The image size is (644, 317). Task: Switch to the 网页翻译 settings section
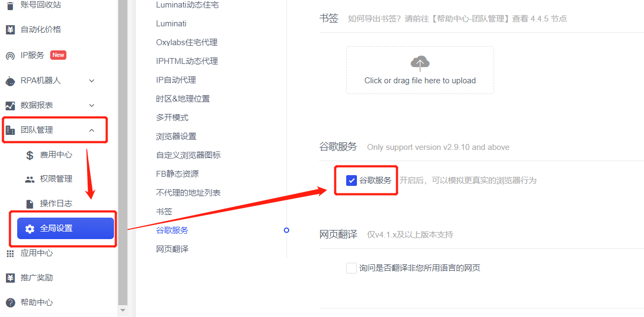coord(173,248)
